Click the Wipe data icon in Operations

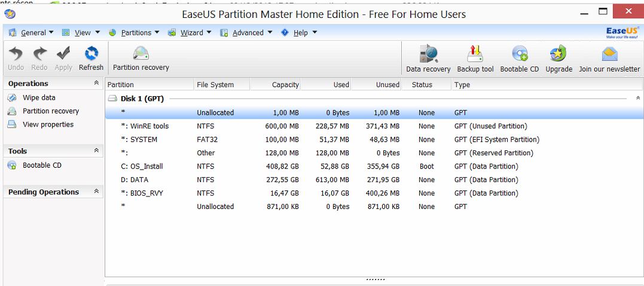tap(12, 98)
